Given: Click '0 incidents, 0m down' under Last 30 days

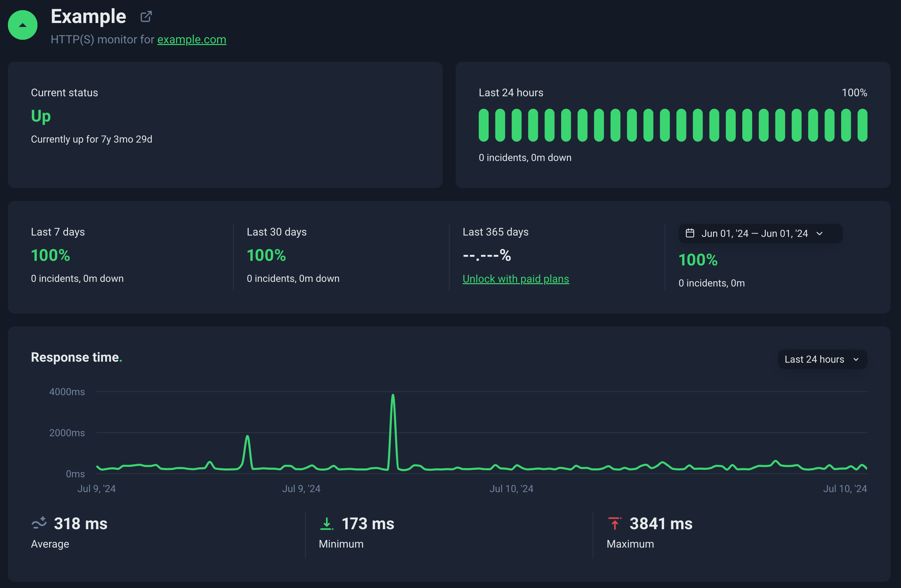Looking at the screenshot, I should [293, 279].
